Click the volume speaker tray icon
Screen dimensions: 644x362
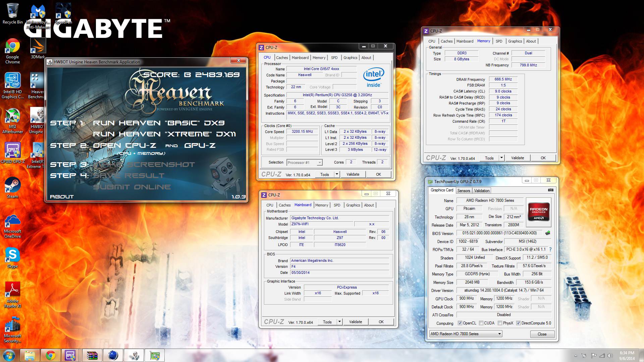pyautogui.click(x=610, y=356)
